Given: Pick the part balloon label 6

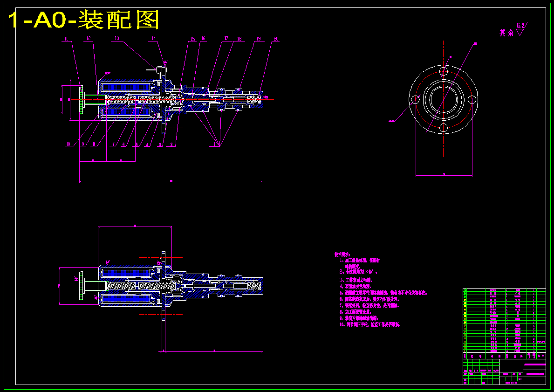Looking at the screenshot, I should (123, 144).
